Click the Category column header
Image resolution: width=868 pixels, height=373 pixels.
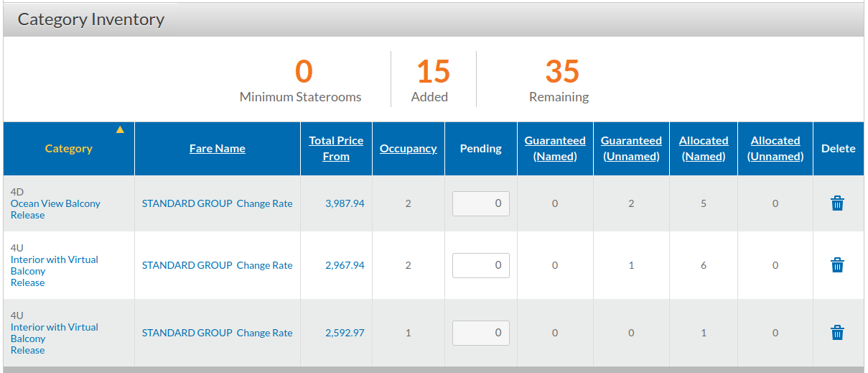[69, 149]
